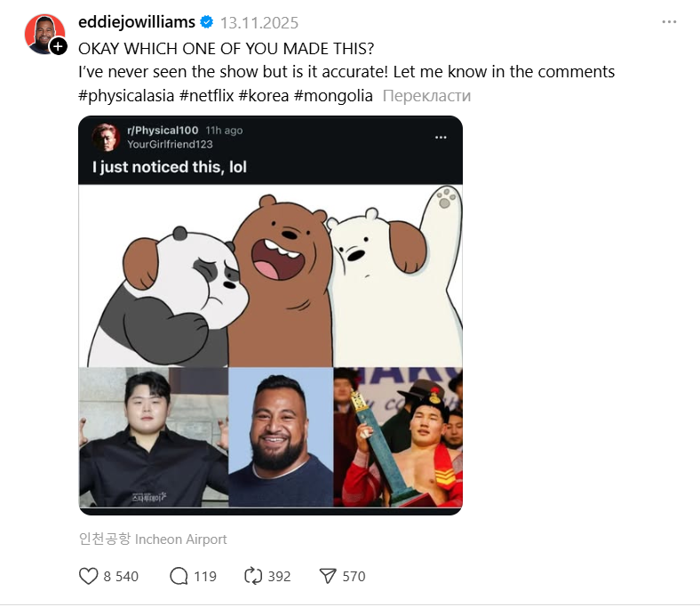Image resolution: width=700 pixels, height=607 pixels.
Task: Open post options three-dot menu
Action: (x=669, y=22)
